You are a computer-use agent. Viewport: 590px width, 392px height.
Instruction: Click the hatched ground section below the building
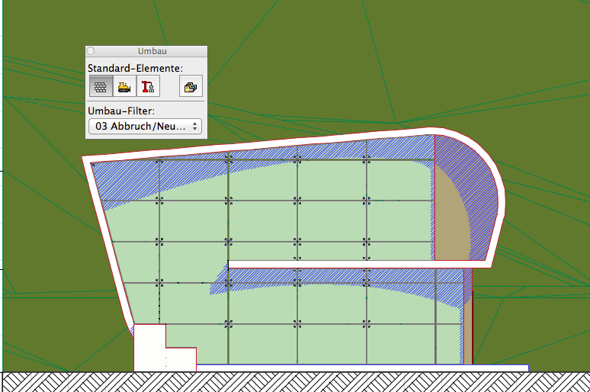295,382
